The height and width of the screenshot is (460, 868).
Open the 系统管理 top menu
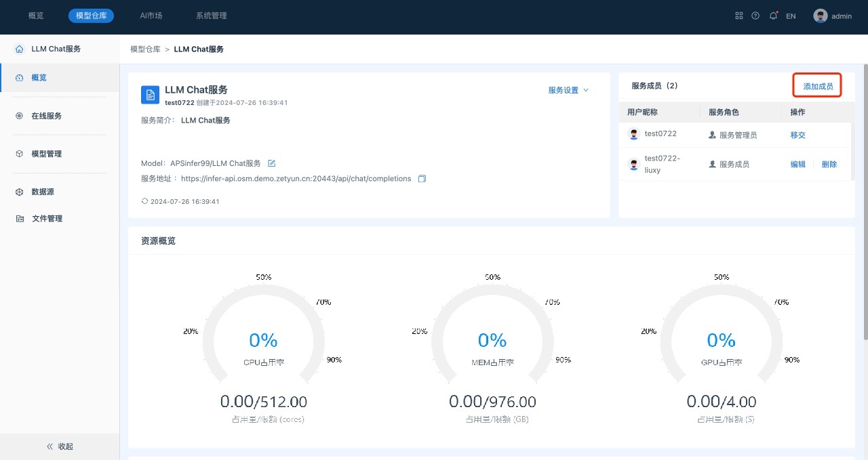211,16
